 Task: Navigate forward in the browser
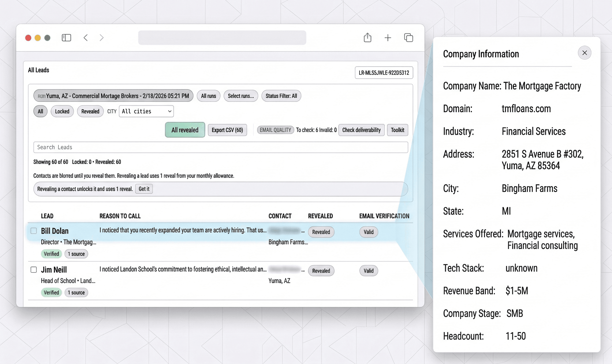(102, 38)
